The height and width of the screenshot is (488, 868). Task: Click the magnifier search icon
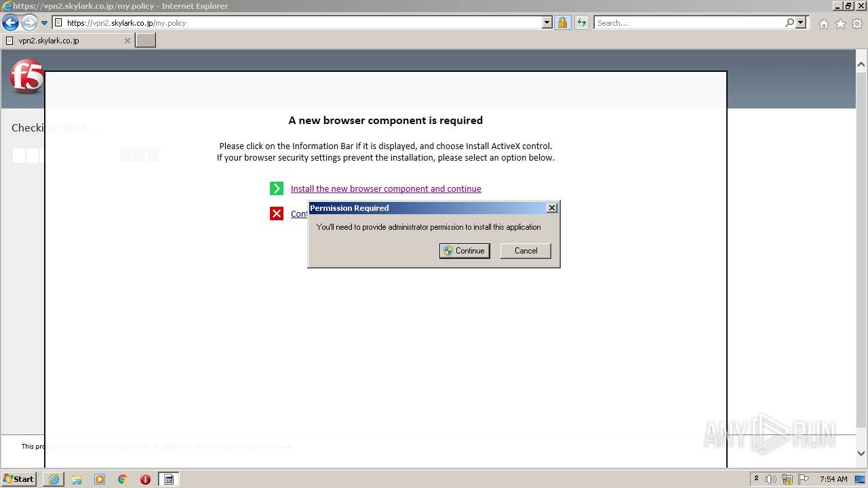point(789,23)
